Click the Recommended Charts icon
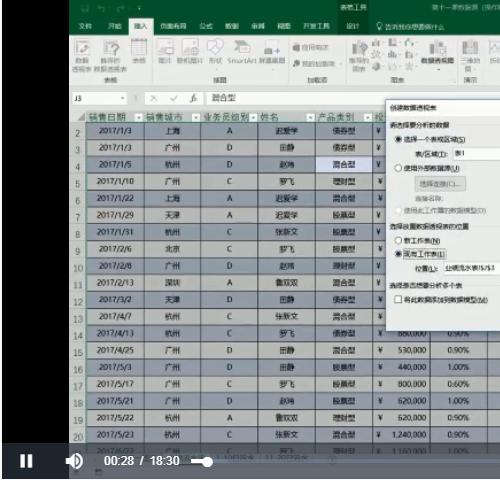The image size is (500, 480). coord(359,55)
